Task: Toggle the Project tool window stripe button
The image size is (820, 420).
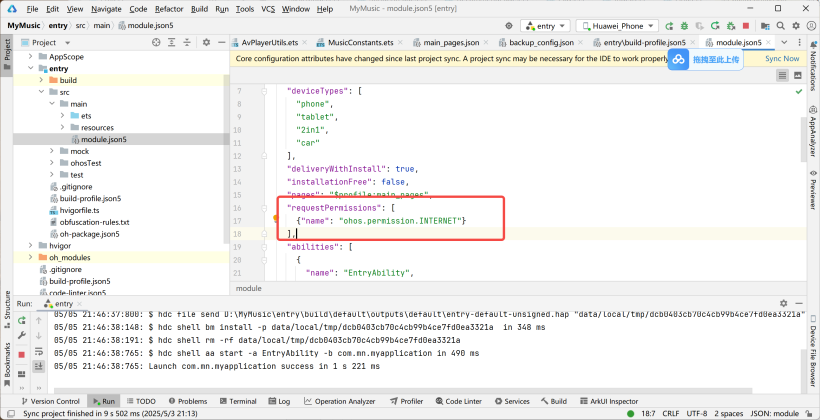Action: click(7, 53)
